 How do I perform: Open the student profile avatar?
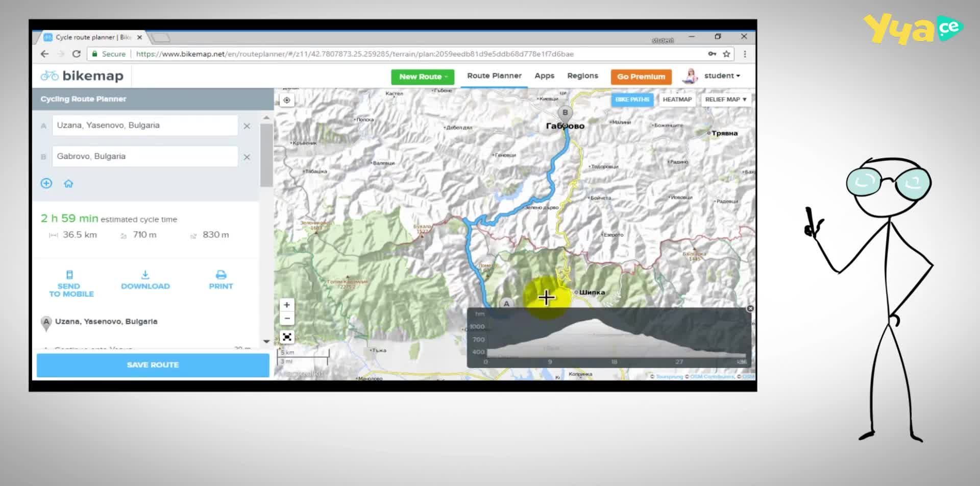coord(690,76)
